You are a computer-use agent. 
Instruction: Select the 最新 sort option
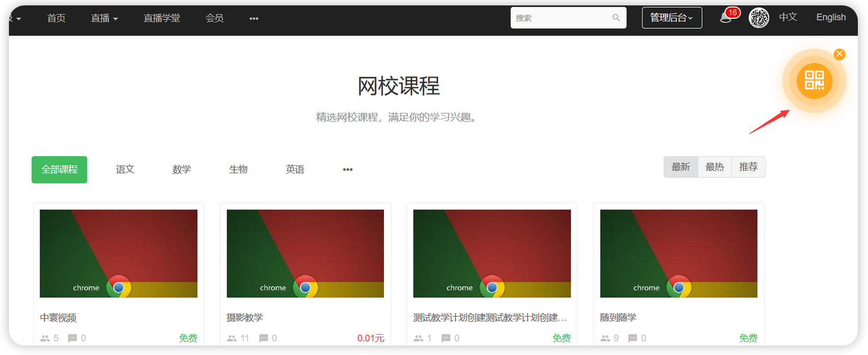pos(681,167)
